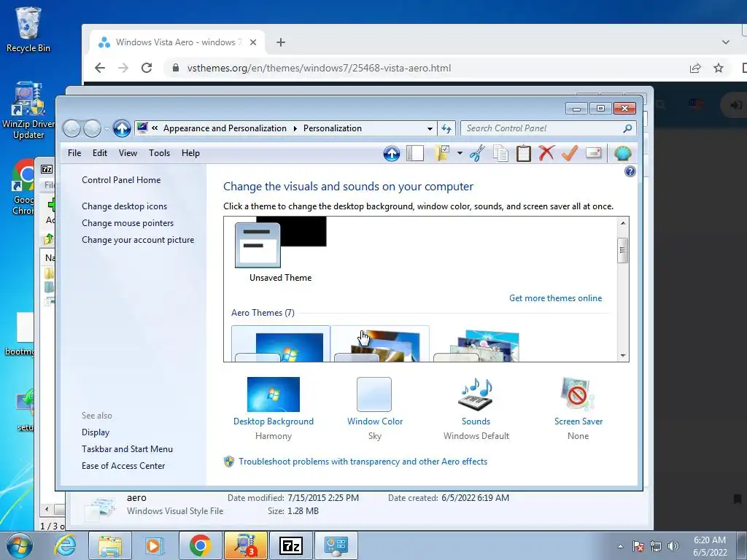Open Display in See also
This screenshot has height=560, width=747.
[96, 432]
